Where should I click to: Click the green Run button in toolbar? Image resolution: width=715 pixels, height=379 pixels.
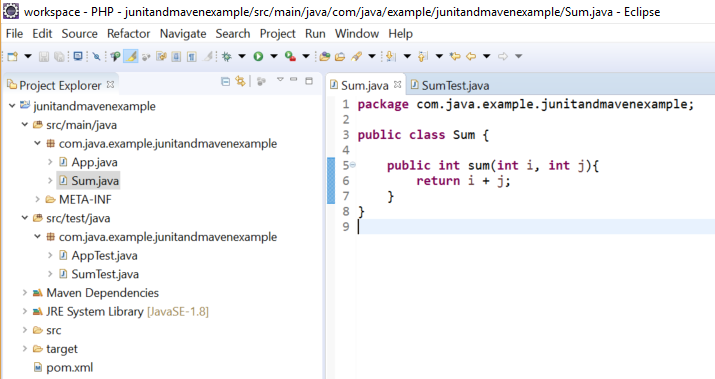click(258, 57)
